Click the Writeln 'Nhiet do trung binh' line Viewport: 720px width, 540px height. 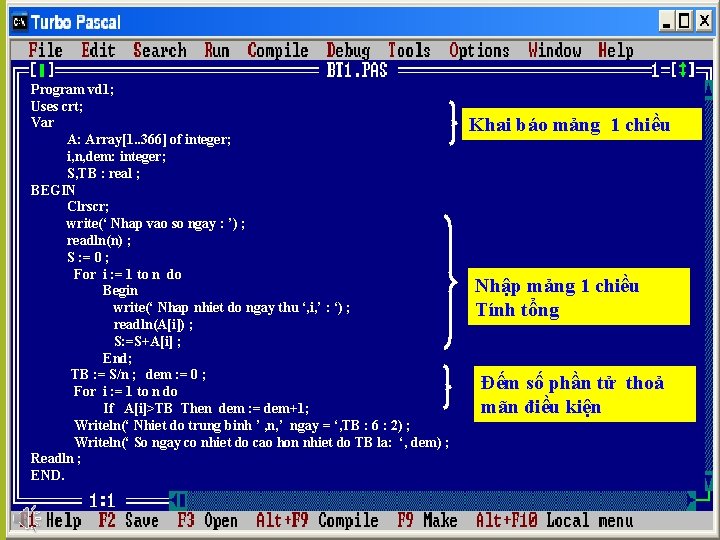(242, 425)
